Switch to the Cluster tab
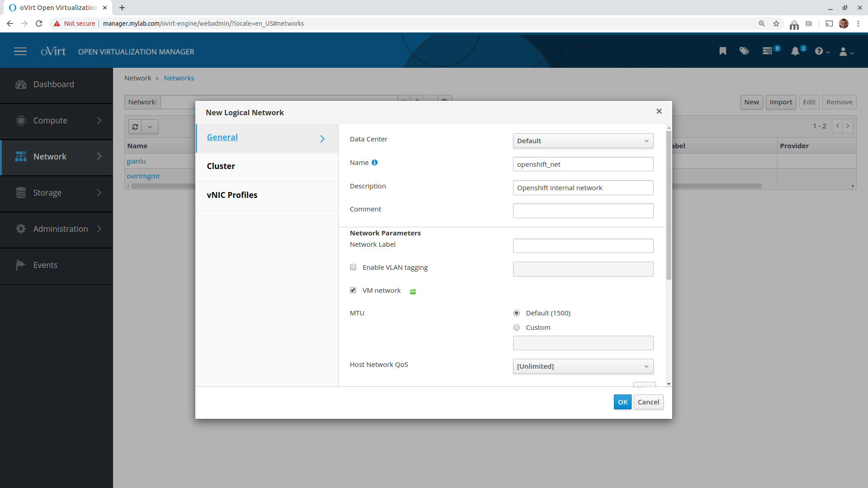 coord(267,167)
